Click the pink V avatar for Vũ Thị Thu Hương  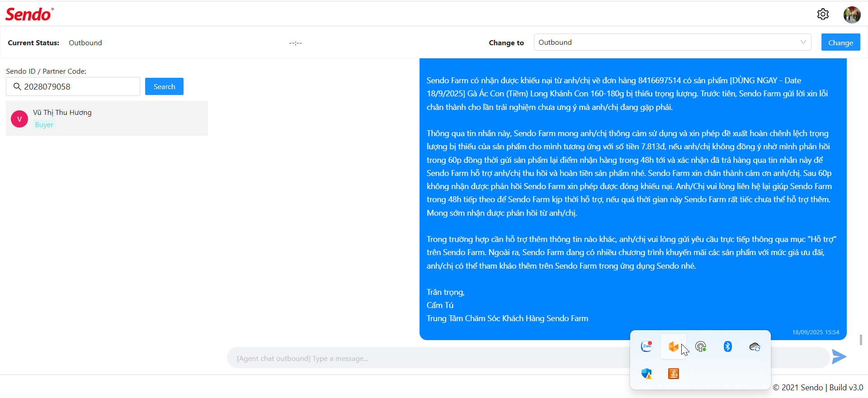(19, 119)
